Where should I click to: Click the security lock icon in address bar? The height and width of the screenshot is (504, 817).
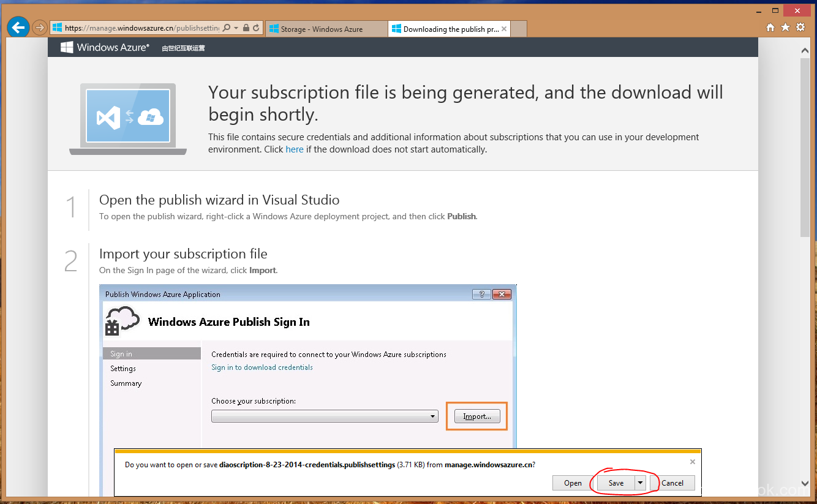pyautogui.click(x=246, y=28)
